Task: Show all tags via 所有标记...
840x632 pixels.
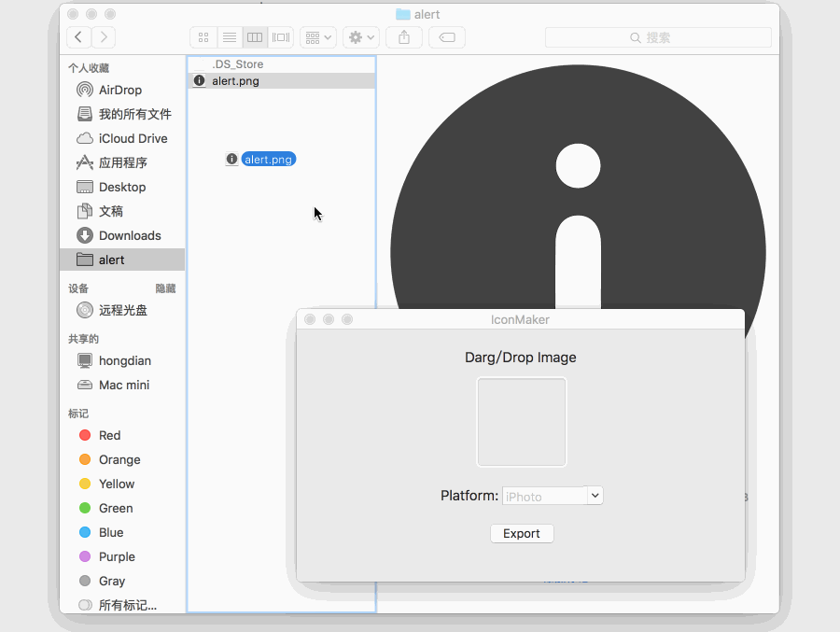Action: point(122,605)
